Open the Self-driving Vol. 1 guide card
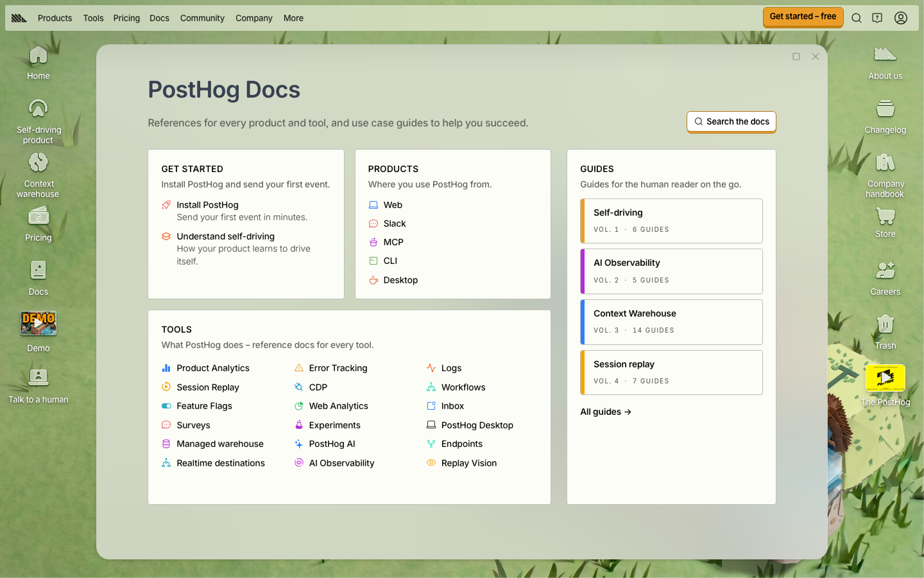Screen dimensions: 924x578 pos(671,221)
